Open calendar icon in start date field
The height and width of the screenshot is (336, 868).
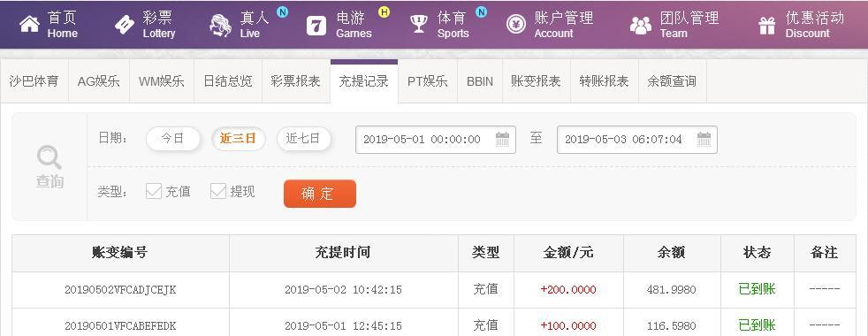[502, 139]
